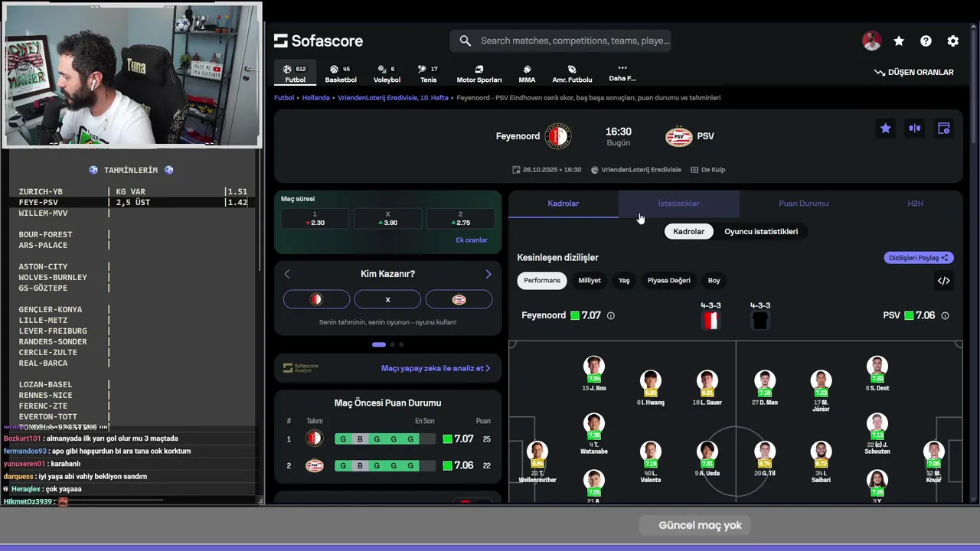Follow the Futbol breadcrumb link
Viewport: 980px width, 551px height.
(x=284, y=98)
